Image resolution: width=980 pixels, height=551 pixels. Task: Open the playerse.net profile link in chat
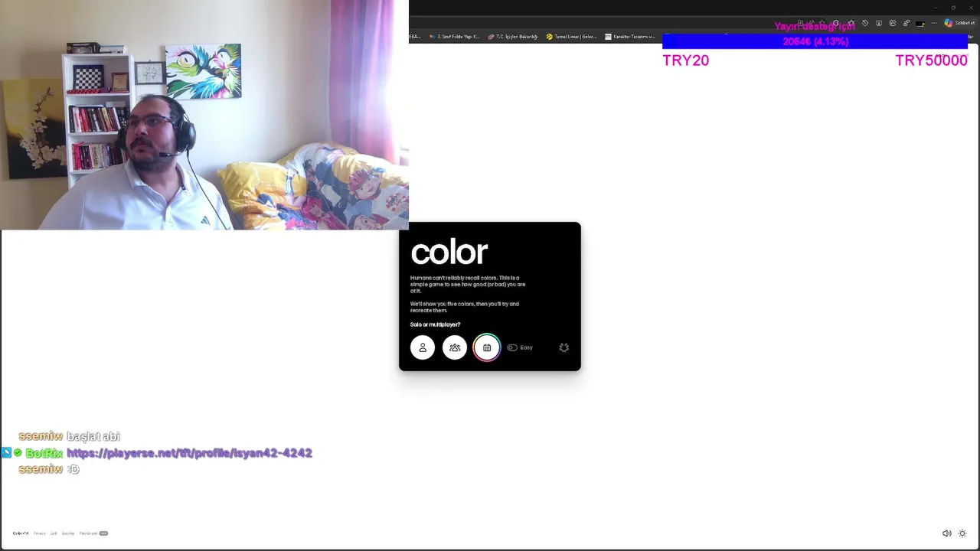(189, 453)
